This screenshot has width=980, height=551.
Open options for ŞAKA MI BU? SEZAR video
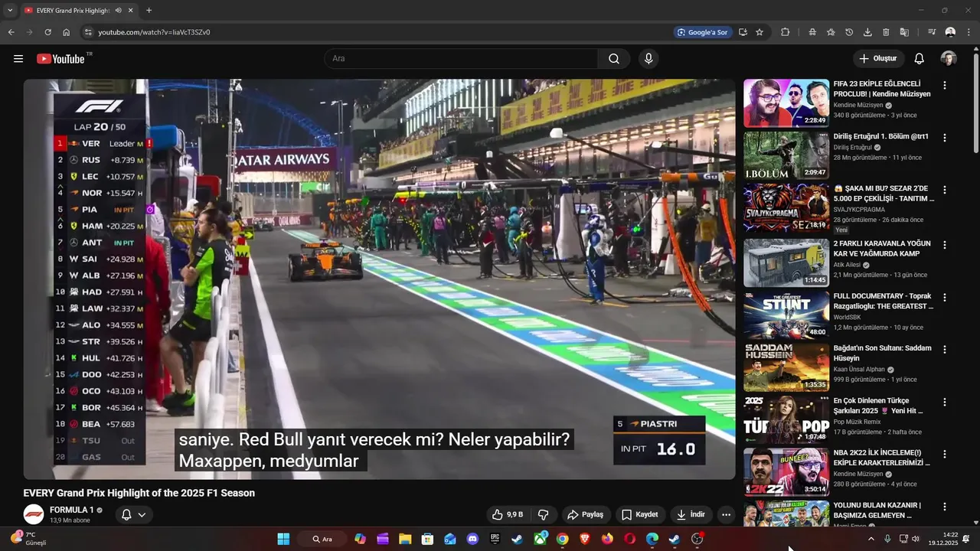pos(945,190)
